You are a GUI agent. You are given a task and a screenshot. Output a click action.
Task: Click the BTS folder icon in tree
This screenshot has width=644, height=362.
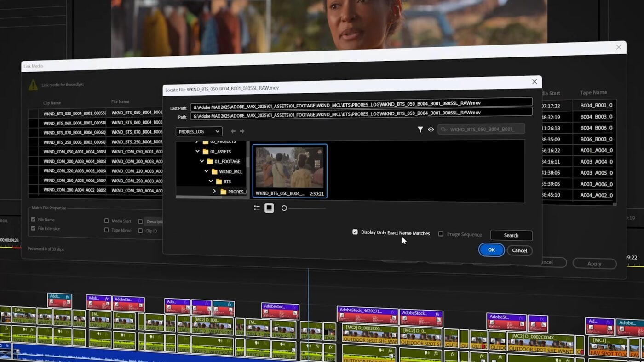click(219, 181)
